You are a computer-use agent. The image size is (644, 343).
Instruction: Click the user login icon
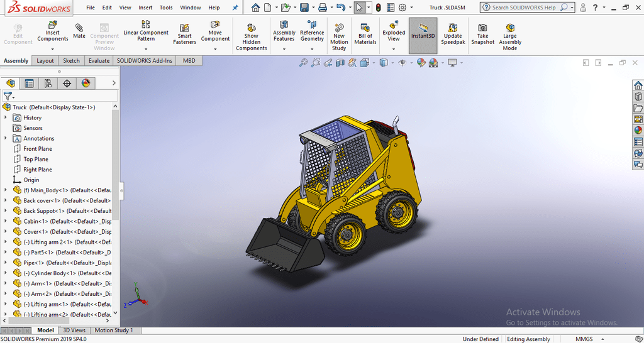tap(583, 8)
